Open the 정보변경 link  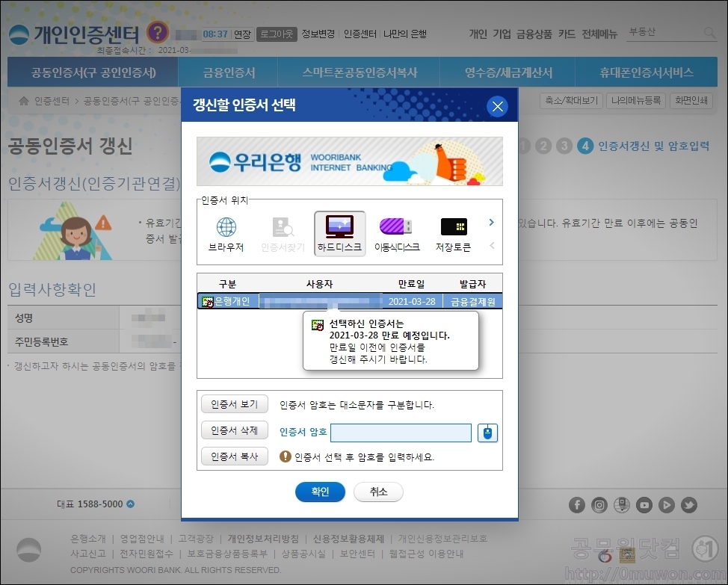pos(318,34)
